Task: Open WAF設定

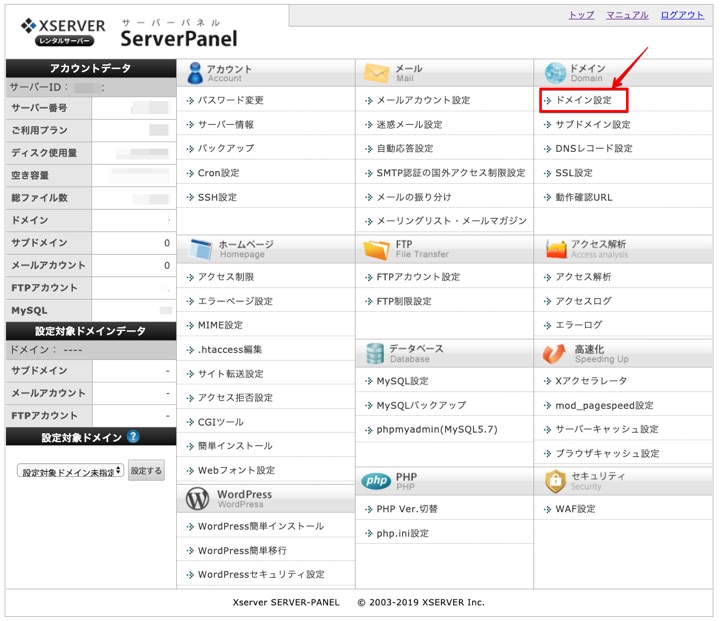Action: coord(575,509)
